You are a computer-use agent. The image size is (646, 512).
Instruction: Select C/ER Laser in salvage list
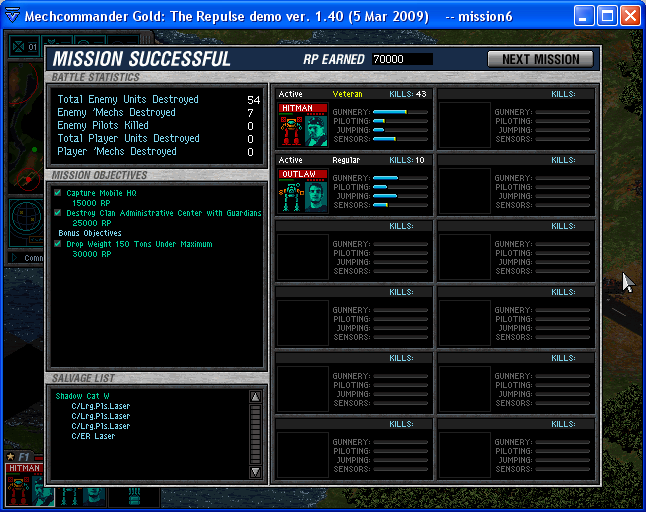[x=93, y=436]
